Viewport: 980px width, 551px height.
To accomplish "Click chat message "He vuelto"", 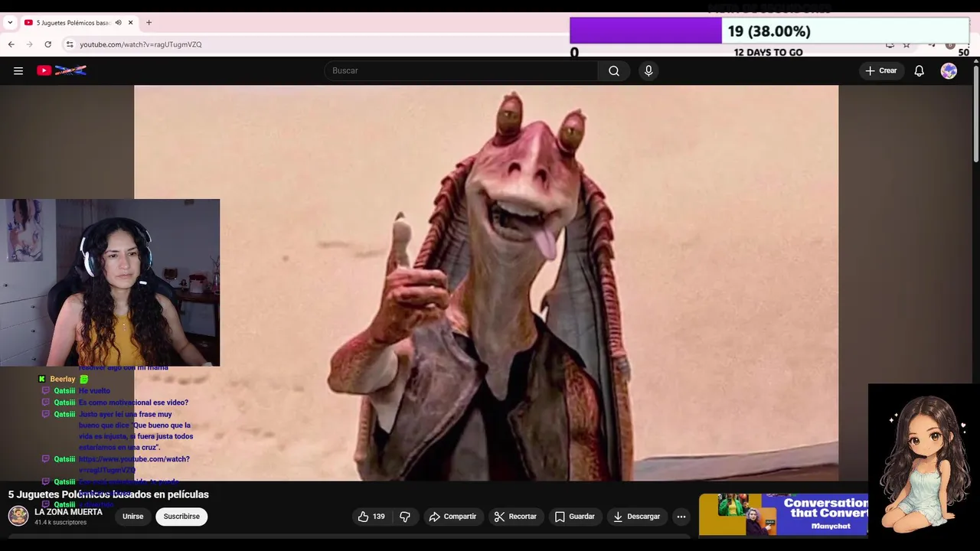I will tap(94, 391).
